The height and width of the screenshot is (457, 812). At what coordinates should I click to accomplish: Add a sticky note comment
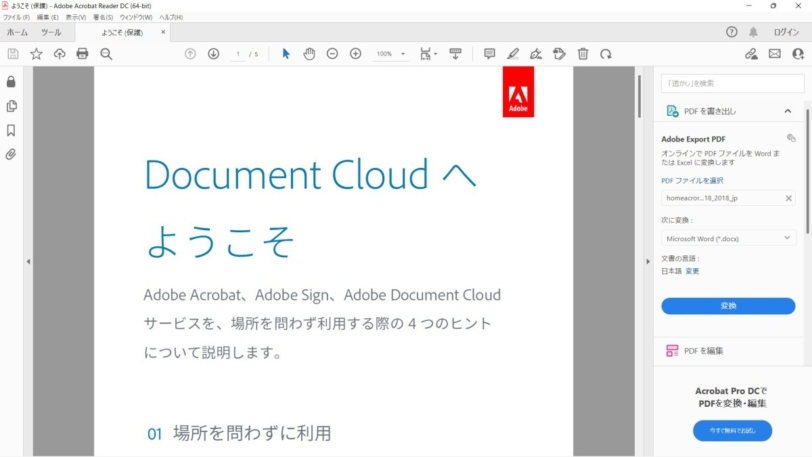coord(489,54)
